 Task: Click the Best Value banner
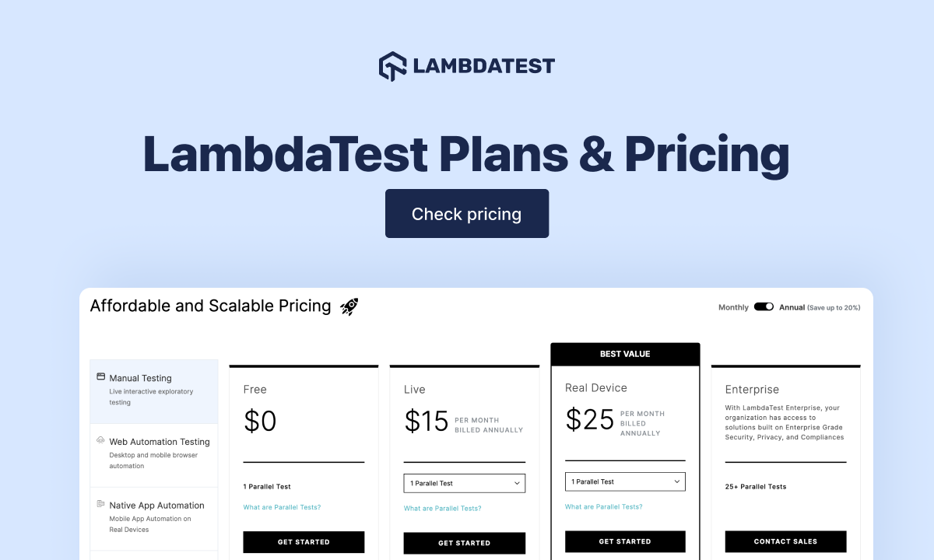[x=625, y=354]
